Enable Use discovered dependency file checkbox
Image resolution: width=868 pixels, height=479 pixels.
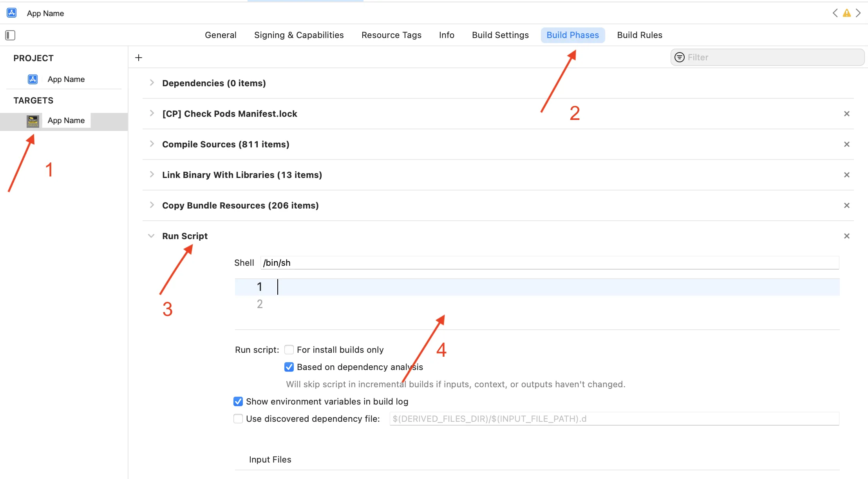pyautogui.click(x=238, y=419)
